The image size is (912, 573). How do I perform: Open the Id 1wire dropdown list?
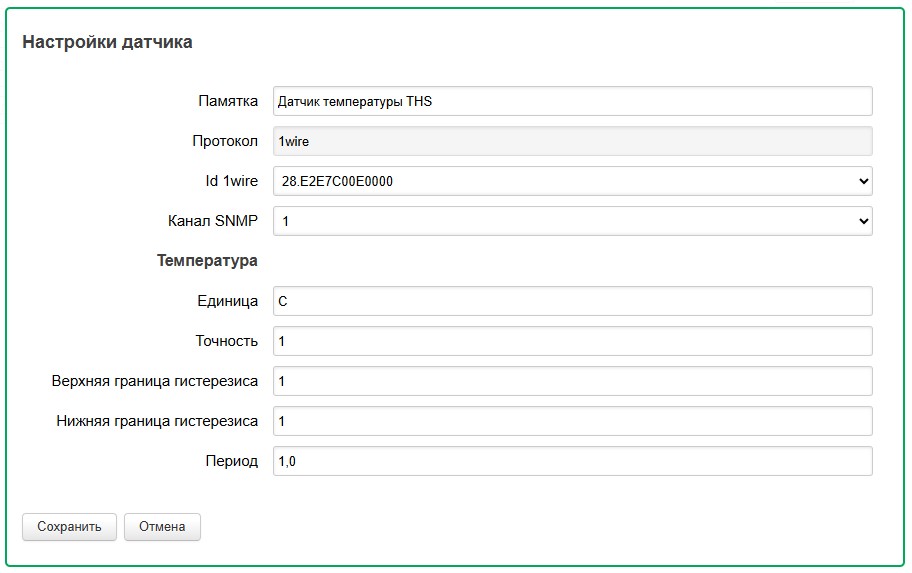coord(572,181)
